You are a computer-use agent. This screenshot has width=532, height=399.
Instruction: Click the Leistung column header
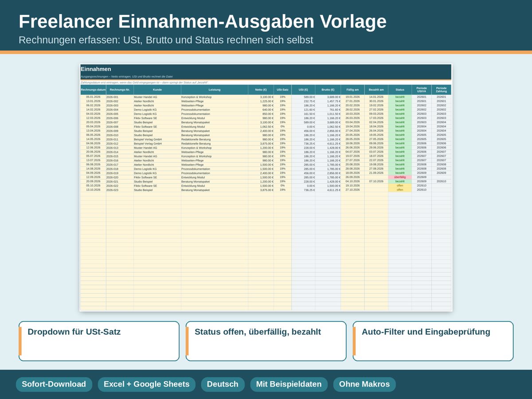tap(215, 90)
